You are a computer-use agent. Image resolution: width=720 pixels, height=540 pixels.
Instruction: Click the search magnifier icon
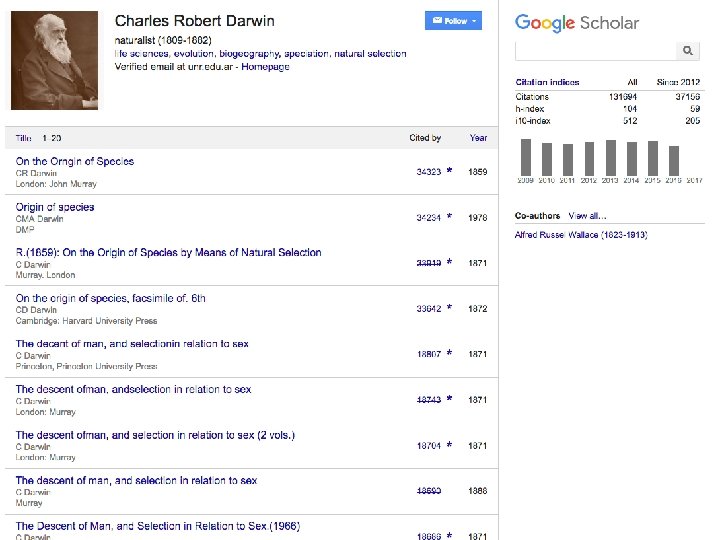click(687, 50)
